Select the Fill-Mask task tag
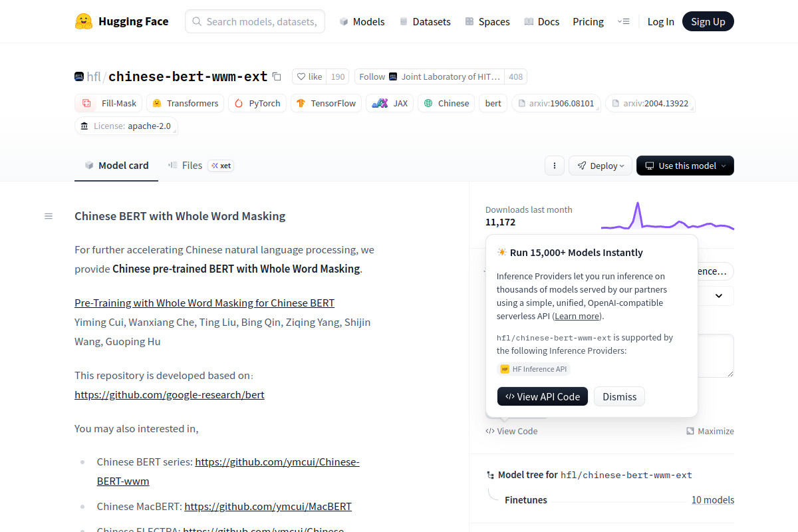Image resolution: width=798 pixels, height=532 pixels. coord(108,103)
